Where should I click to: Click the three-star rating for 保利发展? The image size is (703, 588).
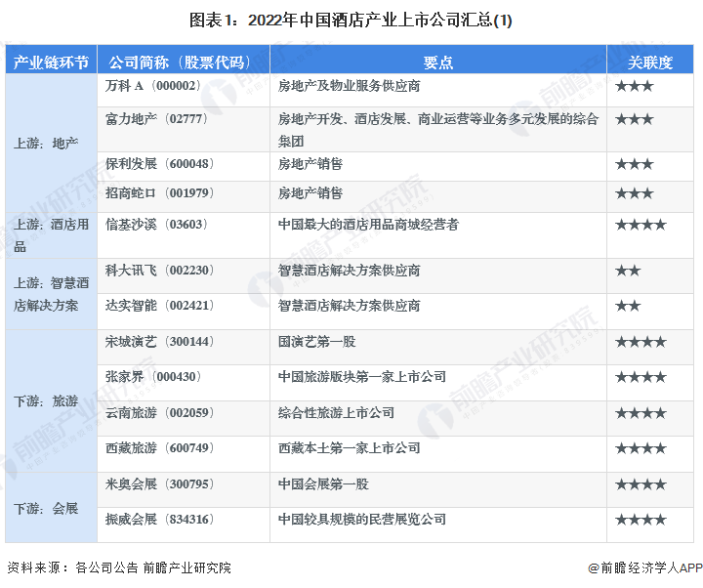635,164
